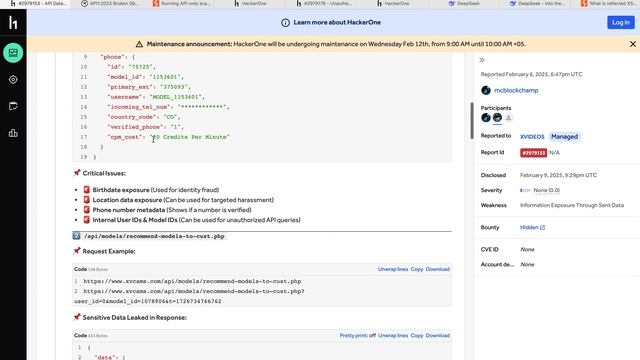Click the request URL containing user_id=0&model_id=1078906

189,296
